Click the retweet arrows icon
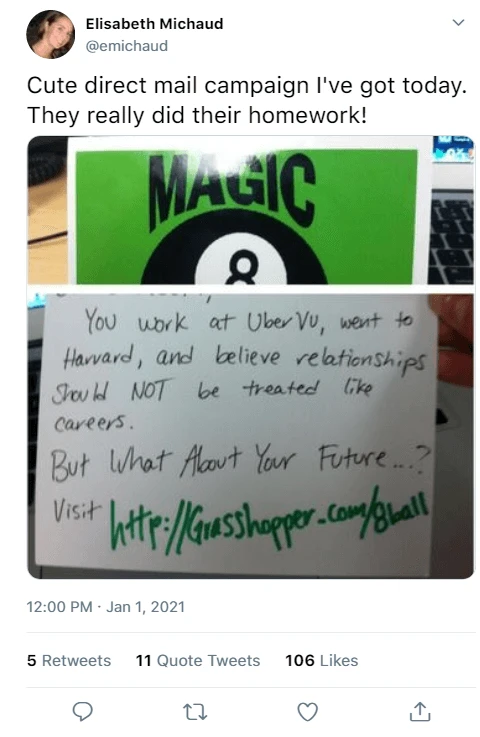Viewport: 480px width, 737px height. pyautogui.click(x=195, y=712)
